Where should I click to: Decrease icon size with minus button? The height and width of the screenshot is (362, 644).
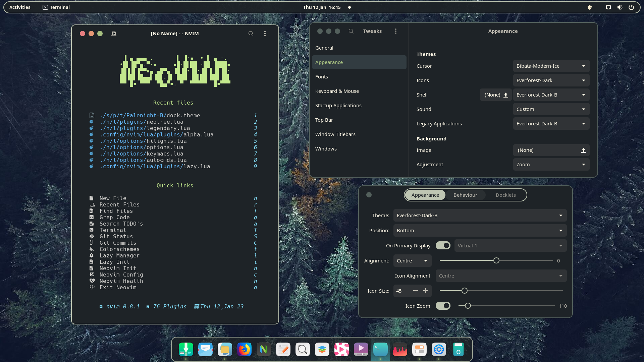click(x=416, y=291)
